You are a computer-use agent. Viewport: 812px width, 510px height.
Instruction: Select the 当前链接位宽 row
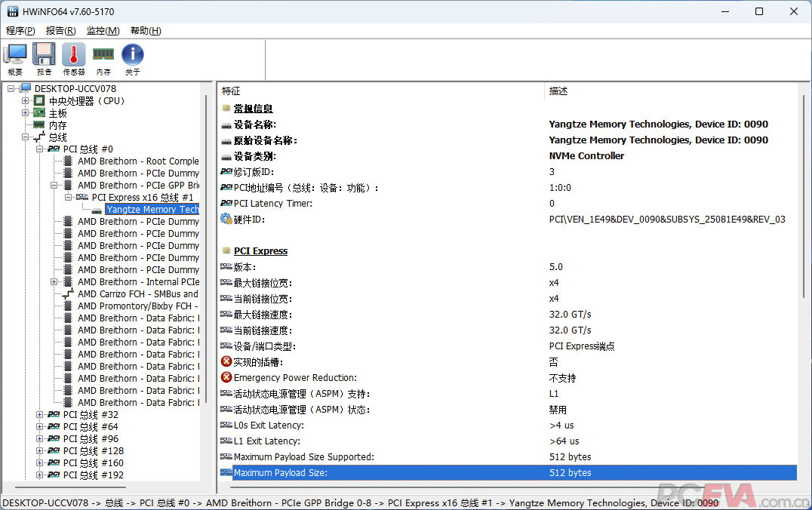pyautogui.click(x=508, y=299)
